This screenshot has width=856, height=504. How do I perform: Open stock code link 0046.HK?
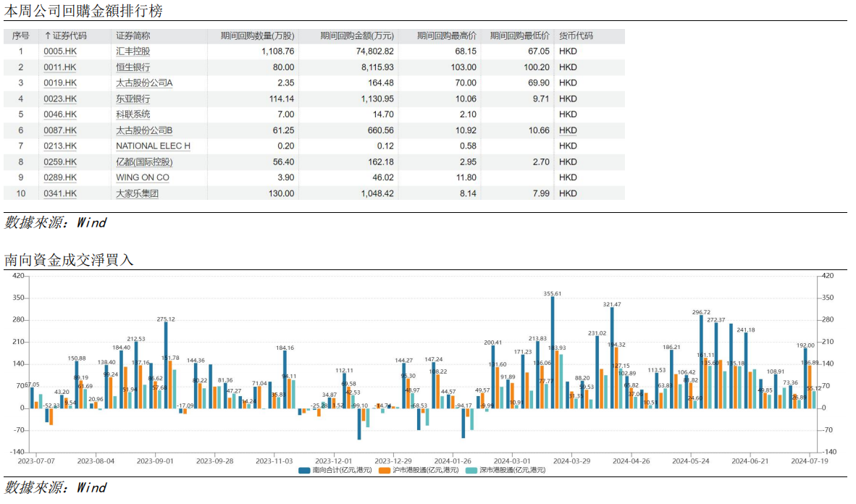coord(60,114)
